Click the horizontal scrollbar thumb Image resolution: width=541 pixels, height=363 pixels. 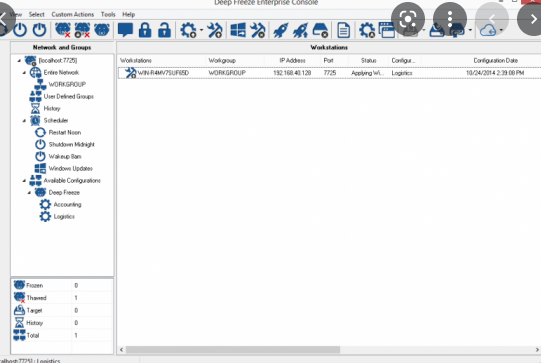233,350
